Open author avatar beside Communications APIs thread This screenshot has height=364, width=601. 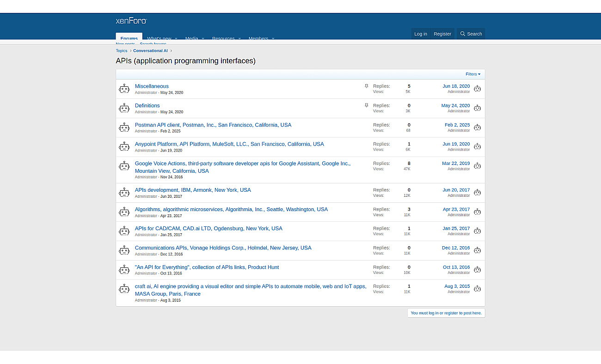(124, 250)
